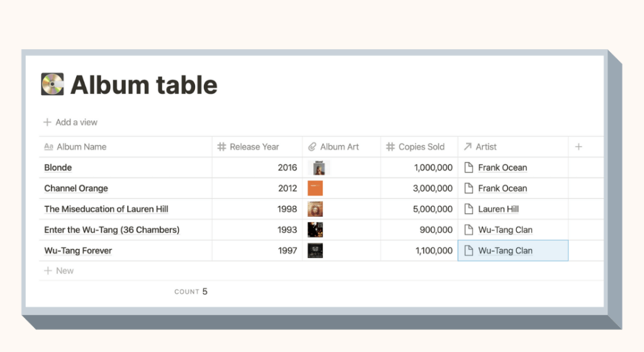This screenshot has height=352, width=644.
Task: Open Blonde album art thumbnail
Action: pyautogui.click(x=320, y=167)
